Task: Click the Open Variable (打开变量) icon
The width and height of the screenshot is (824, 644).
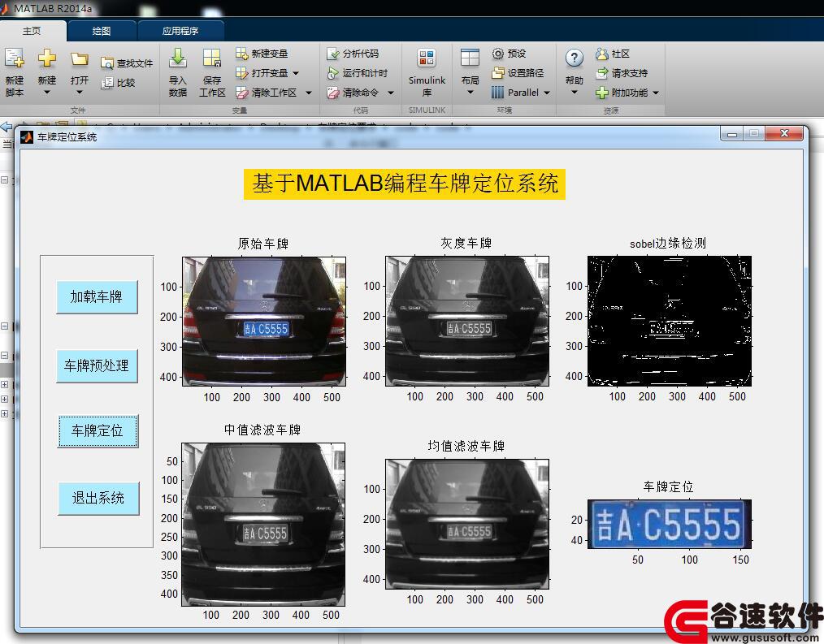Action: [x=241, y=73]
